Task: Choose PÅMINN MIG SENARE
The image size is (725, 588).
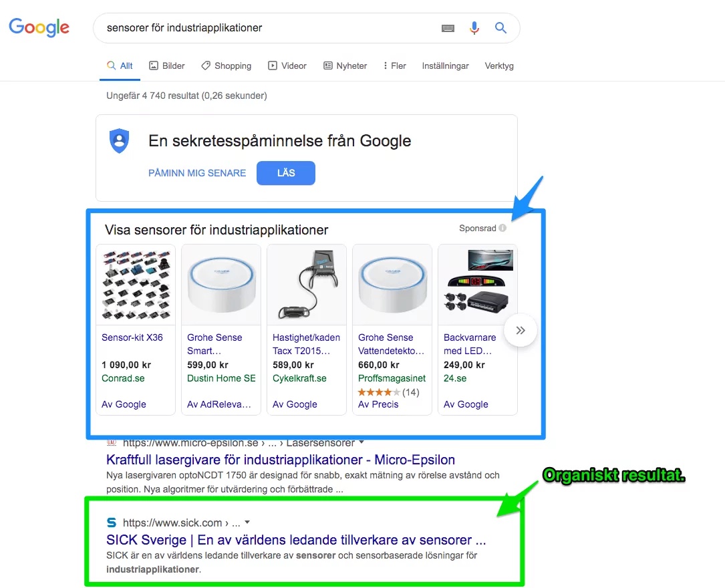Action: pos(197,173)
